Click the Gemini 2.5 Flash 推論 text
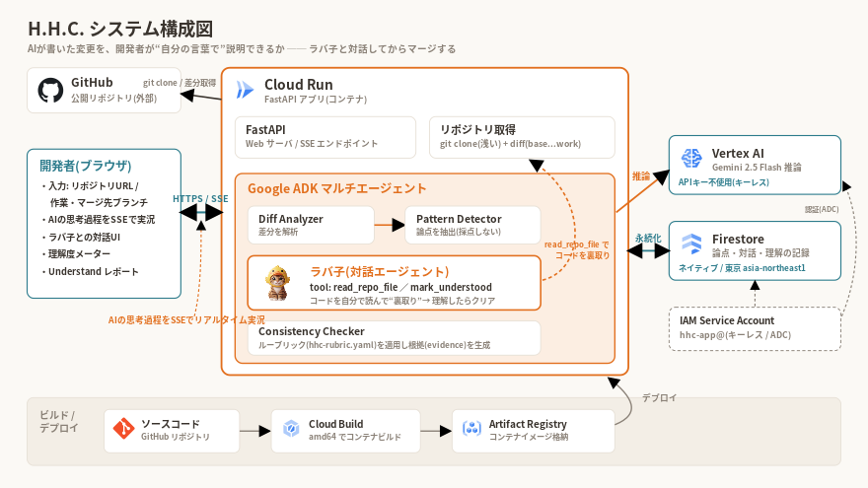The image size is (868, 488). tap(757, 167)
